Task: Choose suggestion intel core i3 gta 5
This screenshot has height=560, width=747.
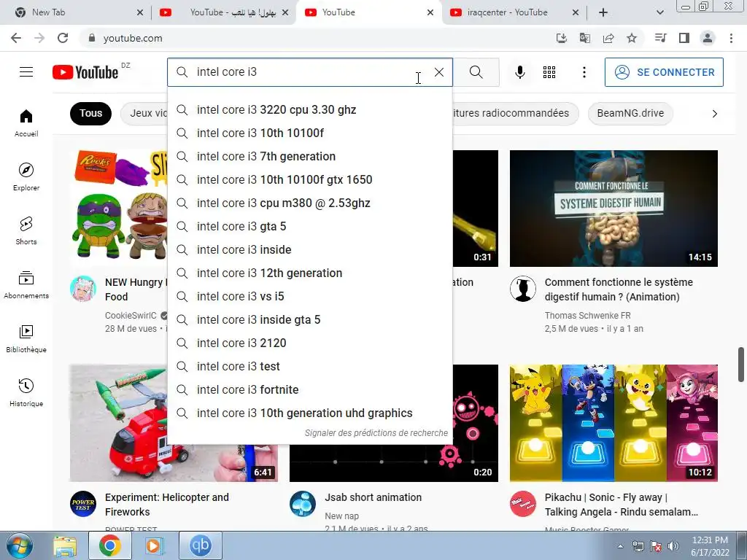Action: (309, 226)
